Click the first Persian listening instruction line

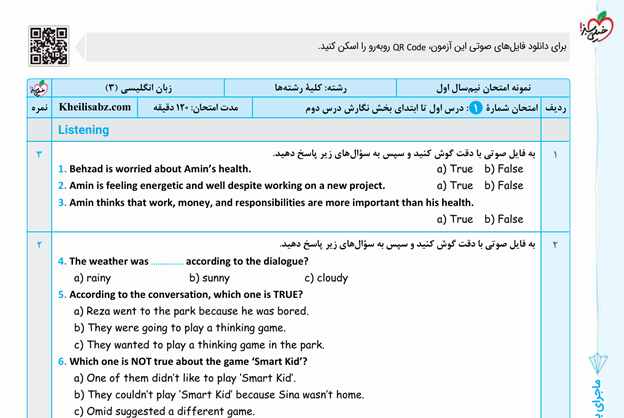[x=404, y=153]
